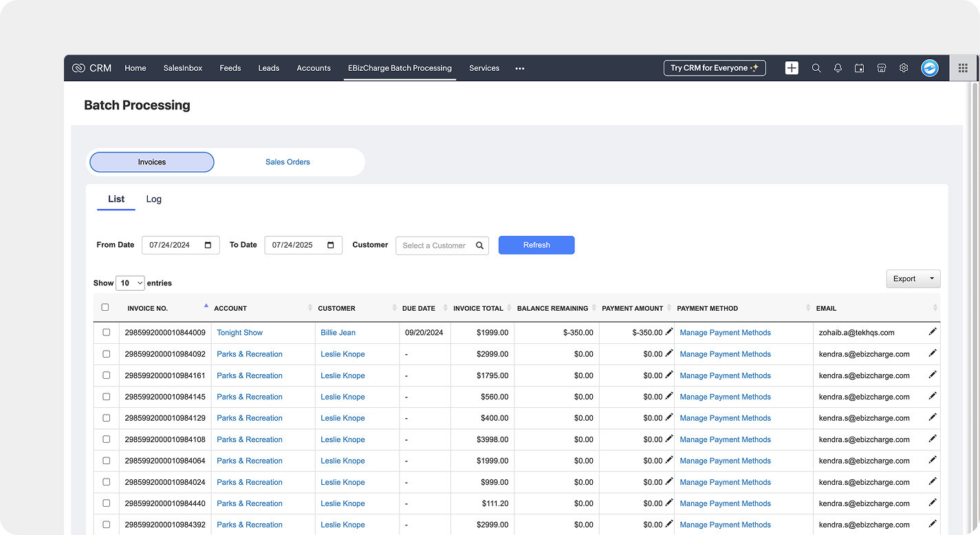The height and width of the screenshot is (535, 980).
Task: Edit email pencil for the $400.00 invoice
Action: pyautogui.click(x=933, y=417)
